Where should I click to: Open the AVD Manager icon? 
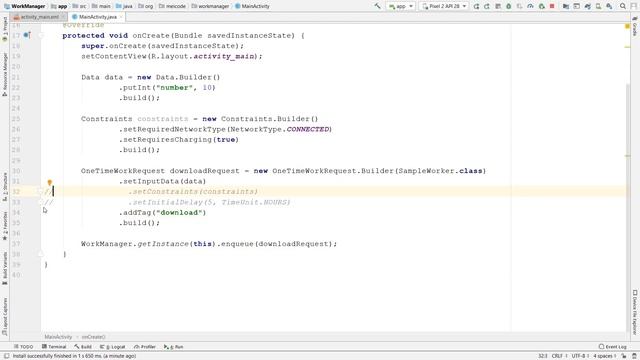[x=598, y=7]
